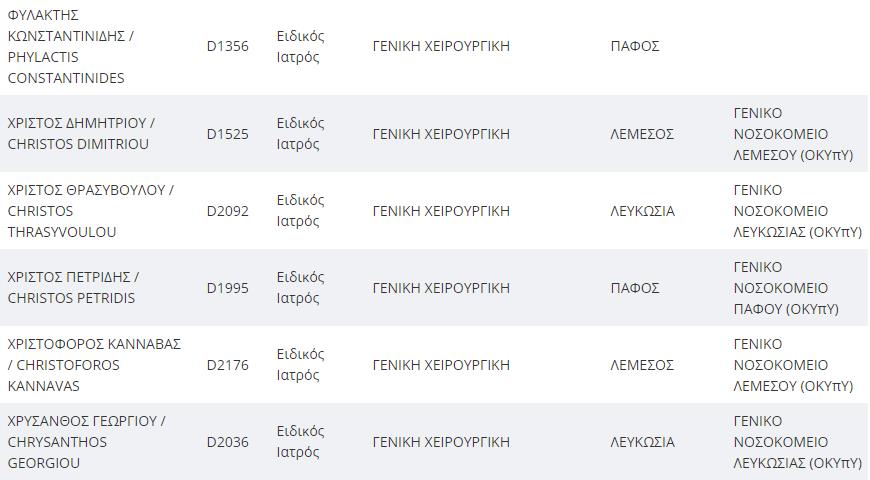The image size is (870, 480).
Task: Click ΠΑΦΟΣ in the Constantinides row
Action: coord(635,46)
